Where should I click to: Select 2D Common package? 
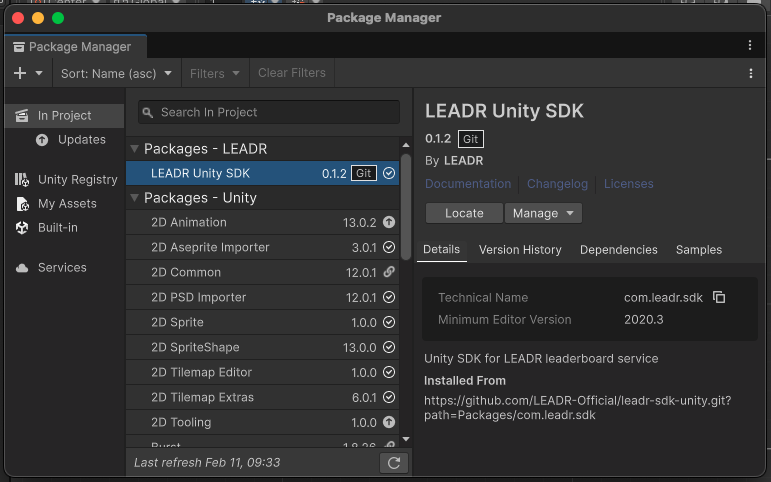263,272
